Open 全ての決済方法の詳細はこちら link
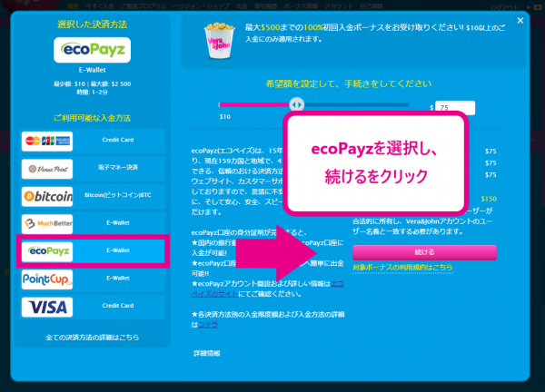Viewport: 545px width, 392px height. point(92,338)
